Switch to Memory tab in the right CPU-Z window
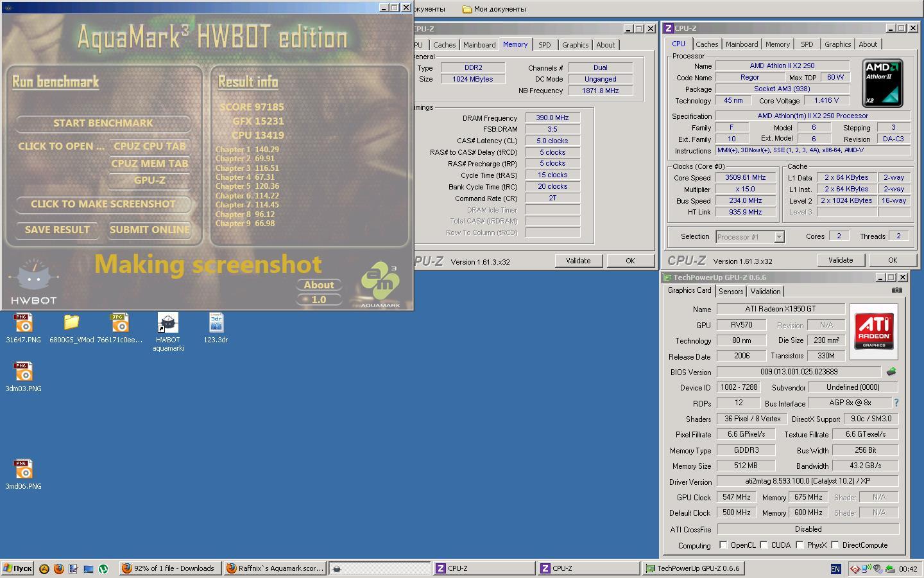This screenshot has width=924, height=578. coord(777,44)
